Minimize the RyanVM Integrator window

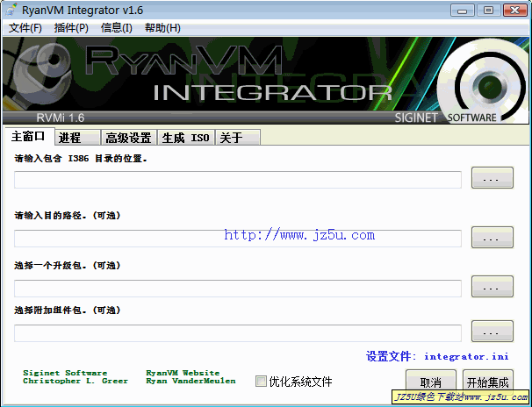point(462,11)
